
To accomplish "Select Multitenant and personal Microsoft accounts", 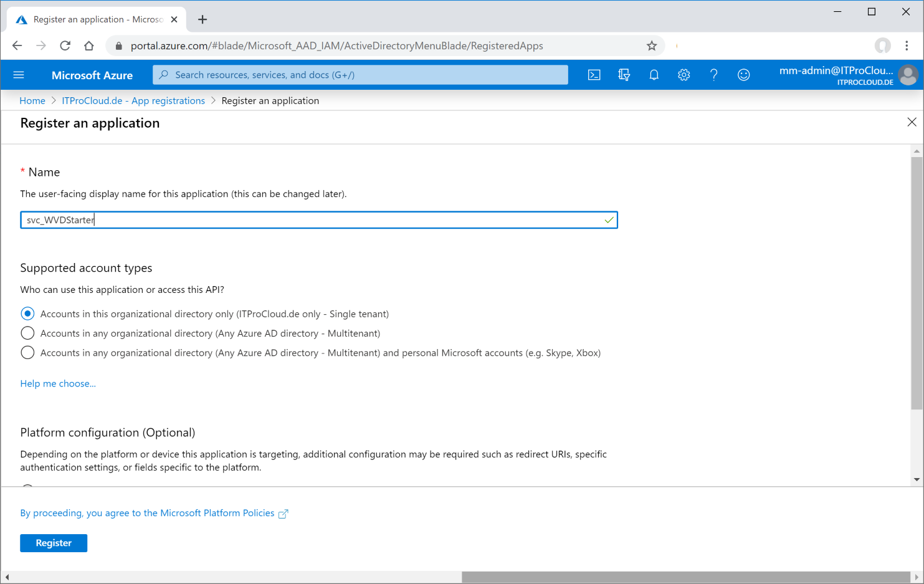I will click(x=27, y=352).
